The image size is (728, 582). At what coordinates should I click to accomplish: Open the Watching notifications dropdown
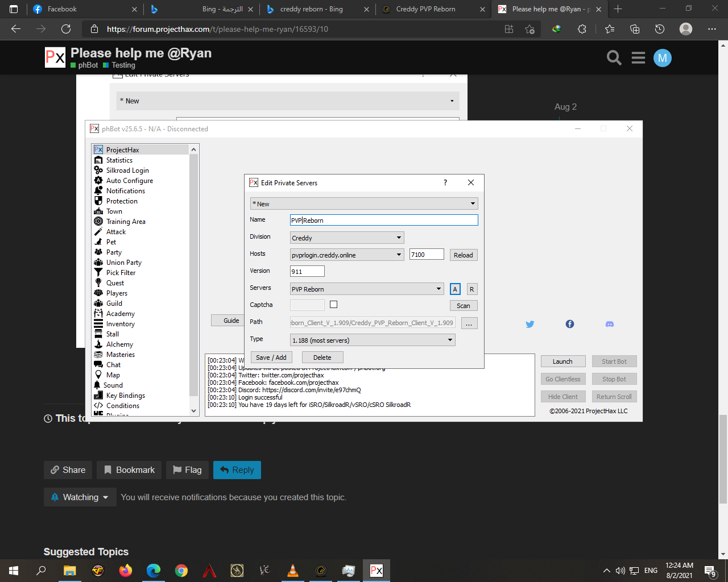point(80,497)
